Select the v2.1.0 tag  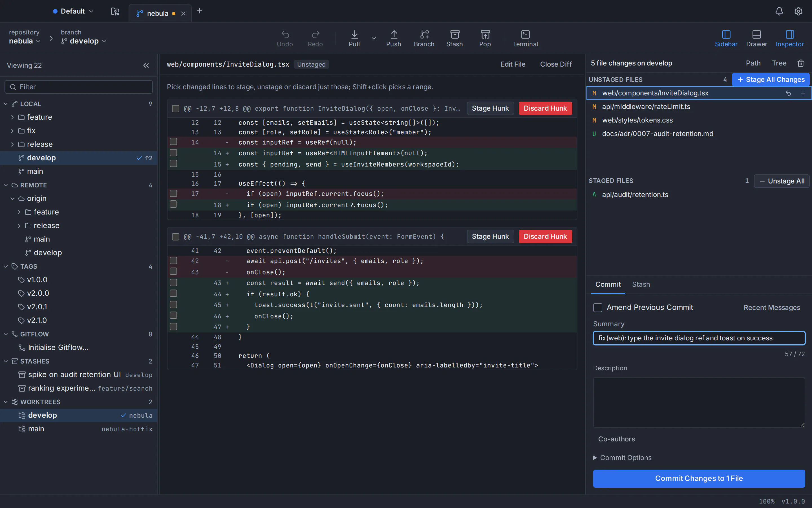tap(79, 321)
